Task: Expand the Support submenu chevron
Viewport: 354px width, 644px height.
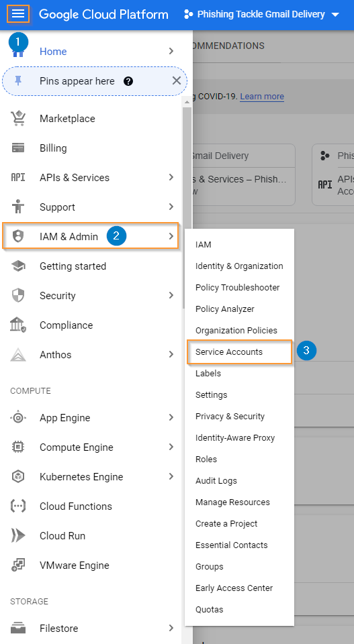Action: (171, 207)
